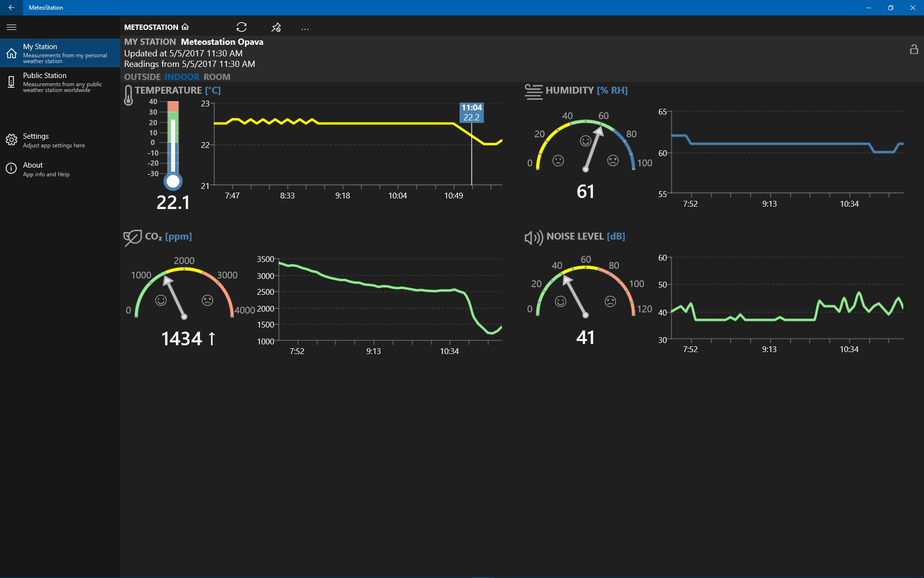The image size is (924, 578).
Task: Open Public Station from the sidebar
Action: [x=58, y=82]
